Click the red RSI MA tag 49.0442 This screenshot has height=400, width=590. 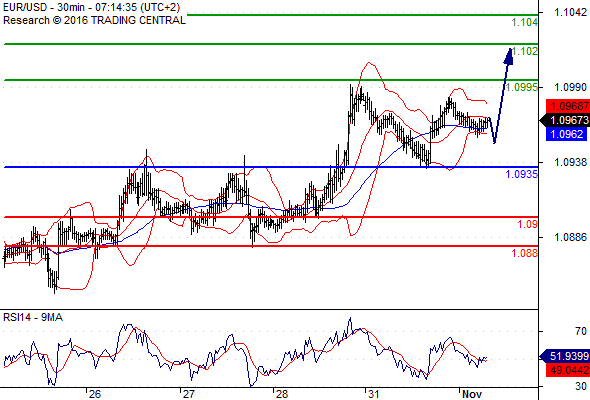[x=568, y=371]
